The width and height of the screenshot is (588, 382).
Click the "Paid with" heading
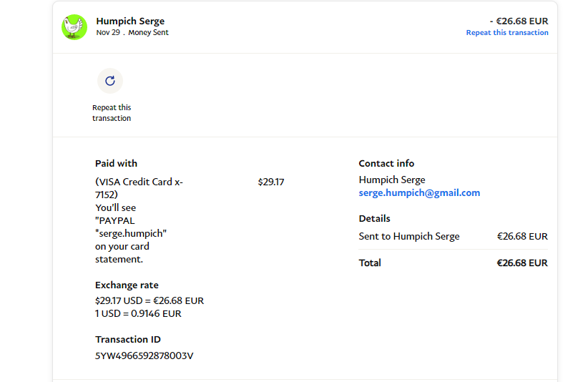pos(116,164)
